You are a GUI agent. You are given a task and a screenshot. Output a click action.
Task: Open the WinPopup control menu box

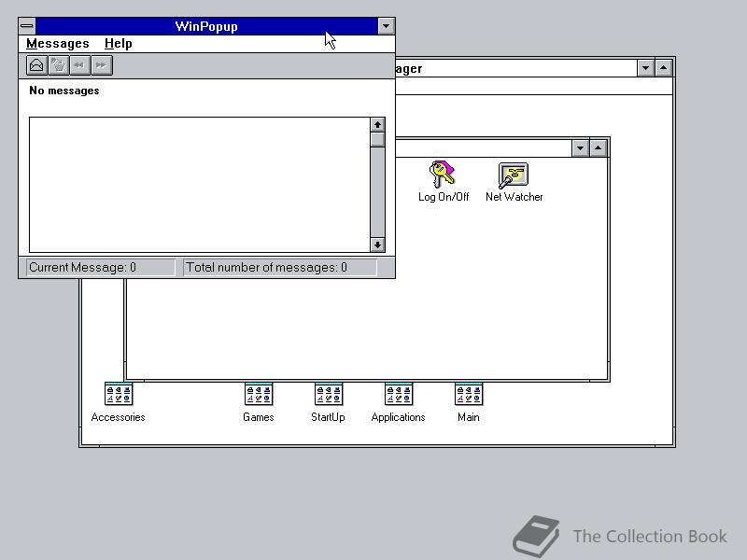(27, 26)
